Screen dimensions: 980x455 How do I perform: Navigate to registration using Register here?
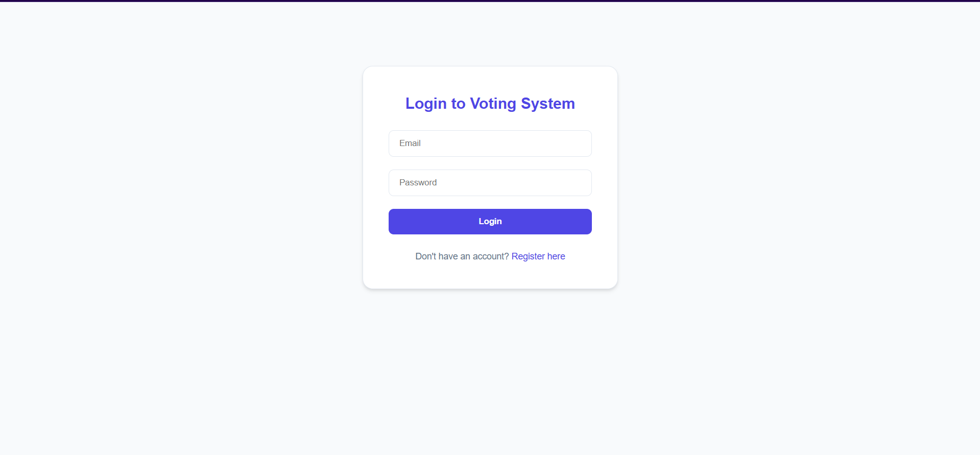538,256
